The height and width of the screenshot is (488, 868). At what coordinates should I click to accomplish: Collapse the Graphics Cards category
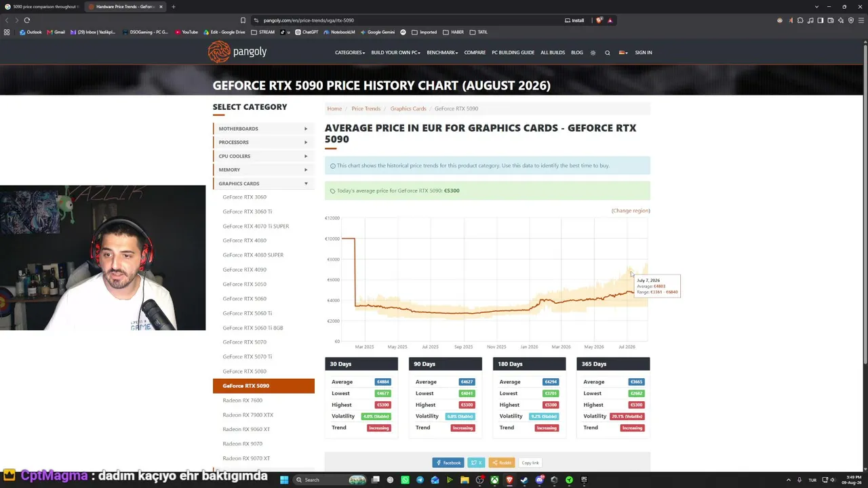coord(264,184)
